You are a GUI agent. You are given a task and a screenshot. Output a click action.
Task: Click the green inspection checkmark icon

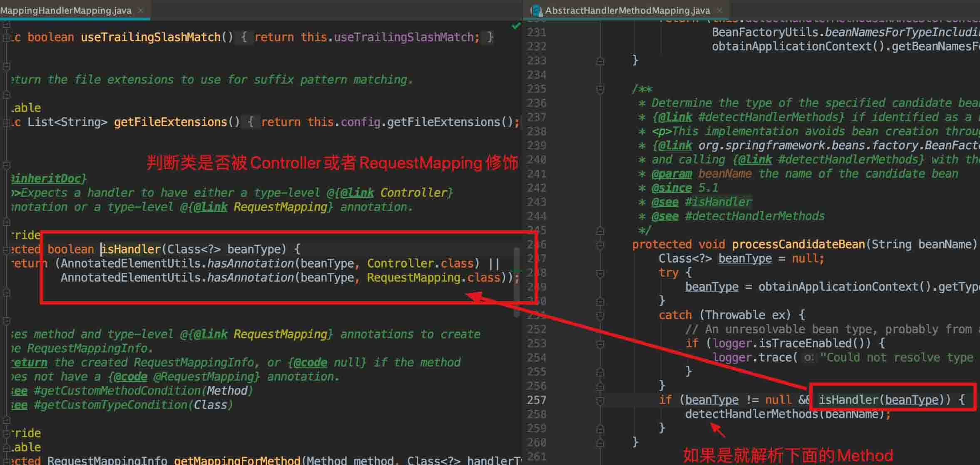[x=516, y=26]
